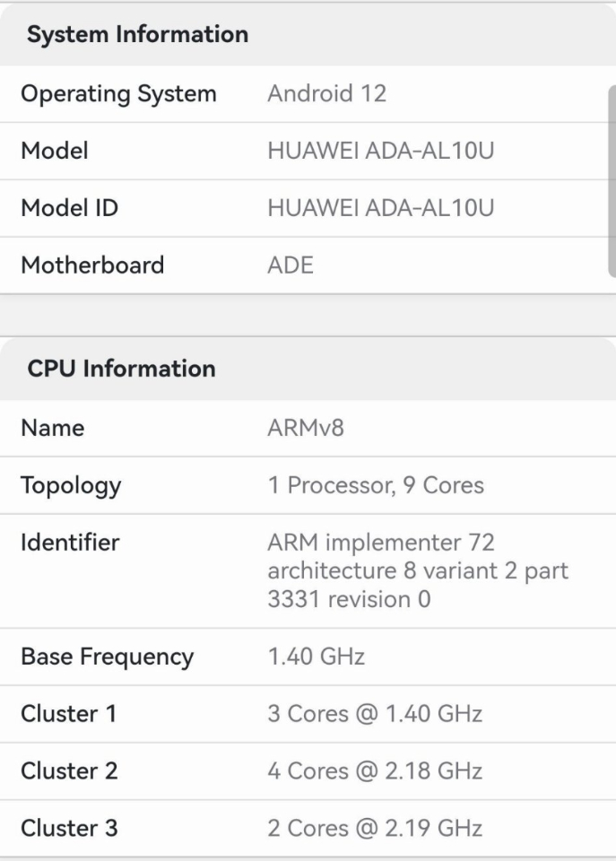Click the 1.40 GHz base frequency value

[317, 657]
